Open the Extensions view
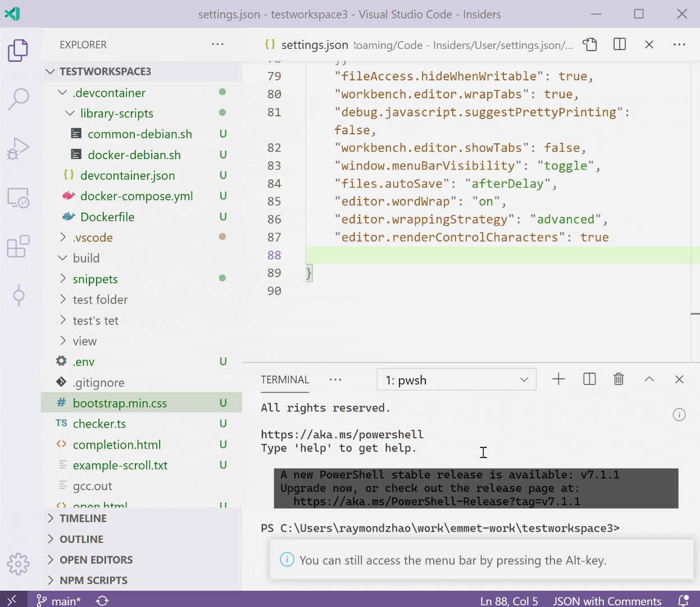The height and width of the screenshot is (607, 700). 18,247
